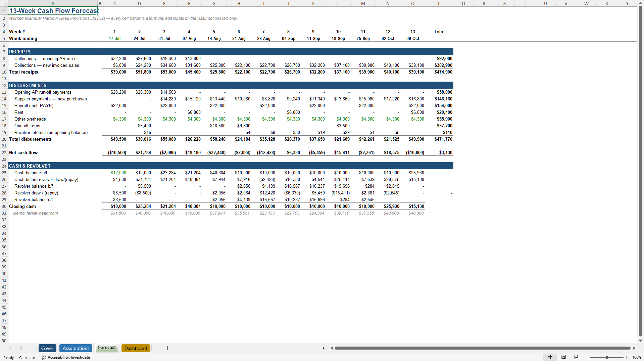Select week 1 ending date 17-Jul

pos(115,38)
